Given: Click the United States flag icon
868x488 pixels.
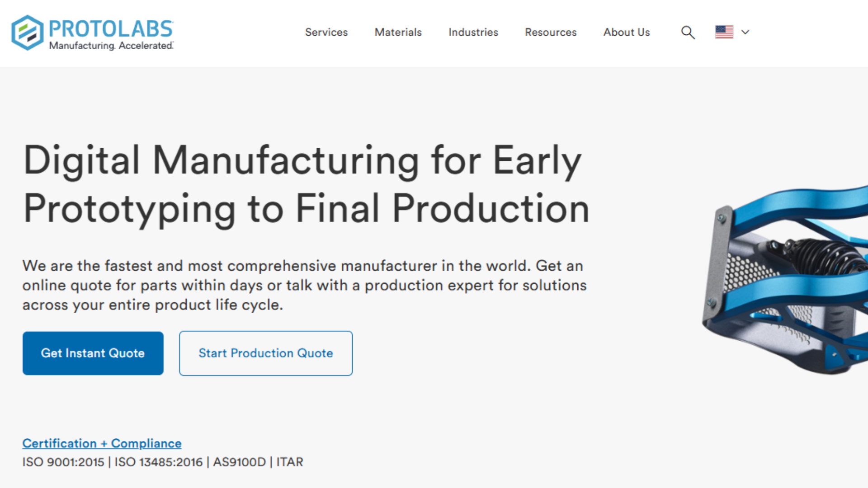Looking at the screenshot, I should pos(724,32).
